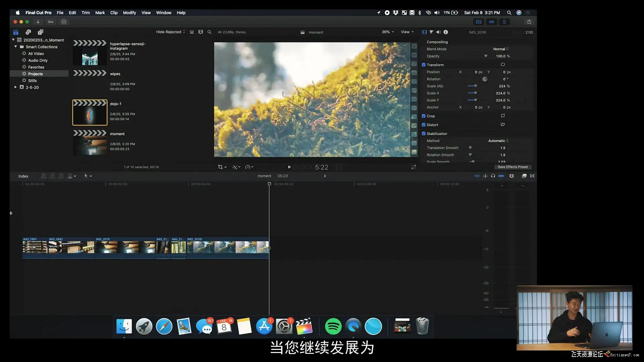Click Save Effects Preset button
Viewport: 644px width, 362px height.
(x=512, y=167)
